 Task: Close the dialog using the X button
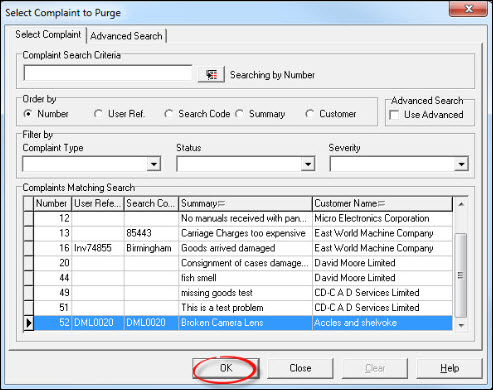[x=469, y=9]
